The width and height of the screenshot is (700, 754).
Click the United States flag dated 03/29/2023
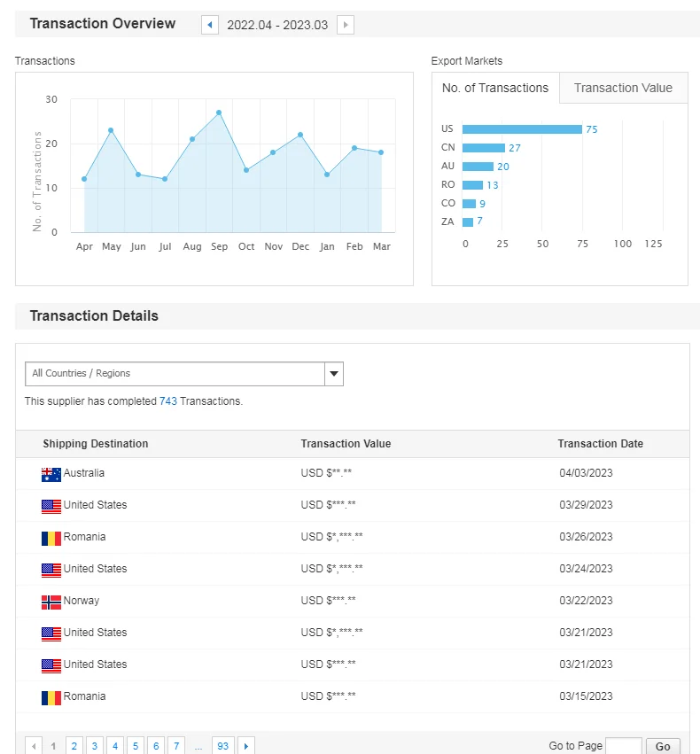pos(51,506)
